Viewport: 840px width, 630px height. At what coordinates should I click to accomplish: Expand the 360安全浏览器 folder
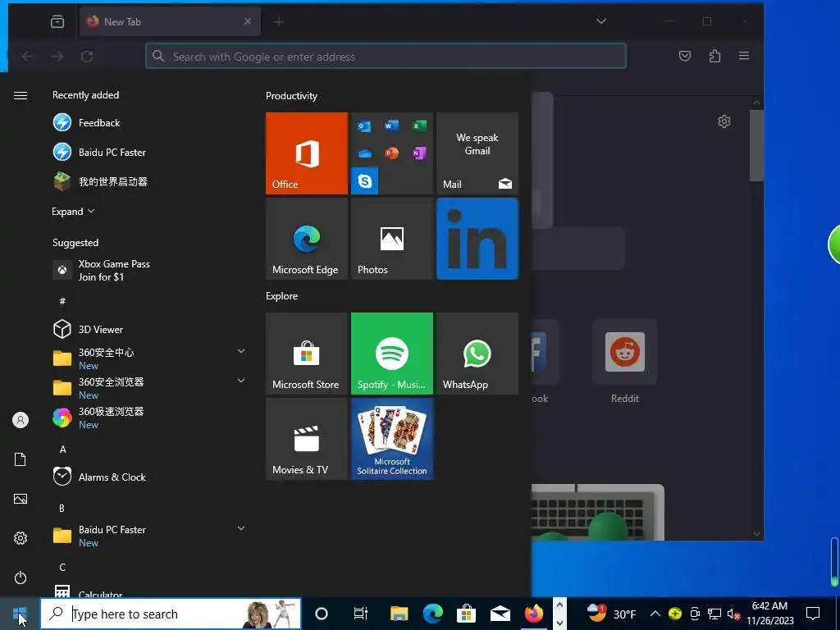tap(241, 381)
